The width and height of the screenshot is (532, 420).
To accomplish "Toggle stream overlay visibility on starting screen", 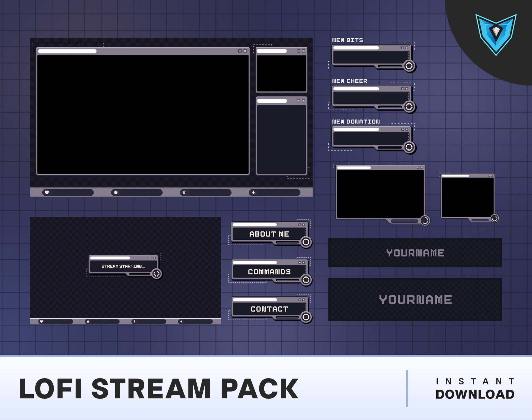I will pos(151,260).
